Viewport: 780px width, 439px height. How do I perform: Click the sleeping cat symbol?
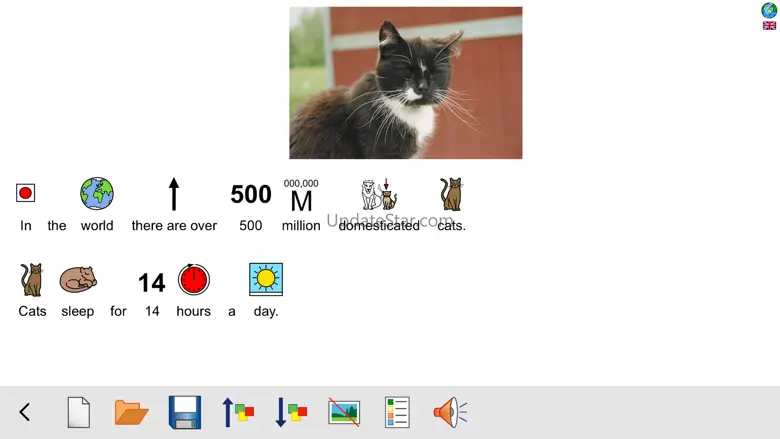(x=78, y=279)
